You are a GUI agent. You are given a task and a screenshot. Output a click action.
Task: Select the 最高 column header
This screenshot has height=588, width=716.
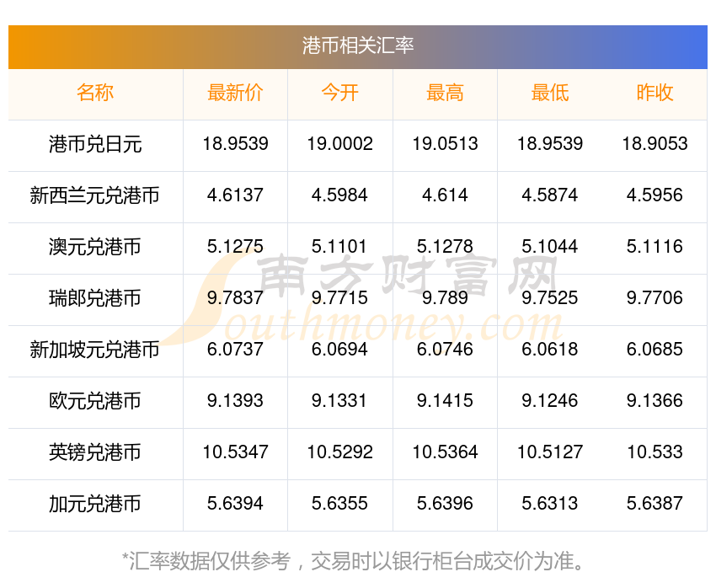(x=445, y=93)
